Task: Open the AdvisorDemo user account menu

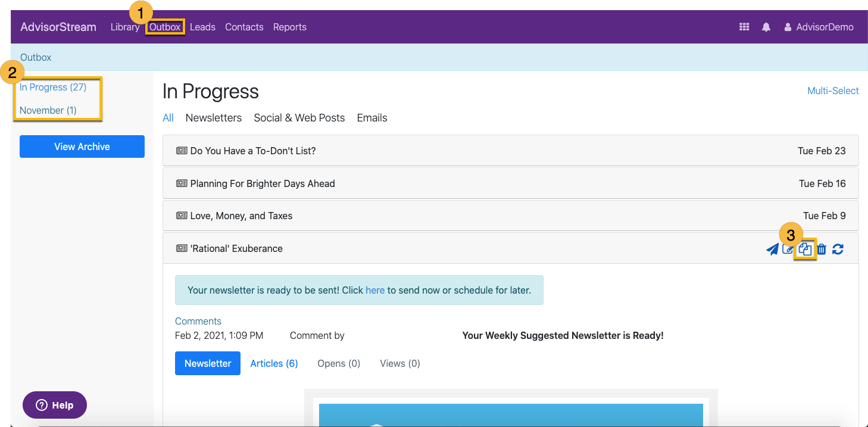Action: 819,27
